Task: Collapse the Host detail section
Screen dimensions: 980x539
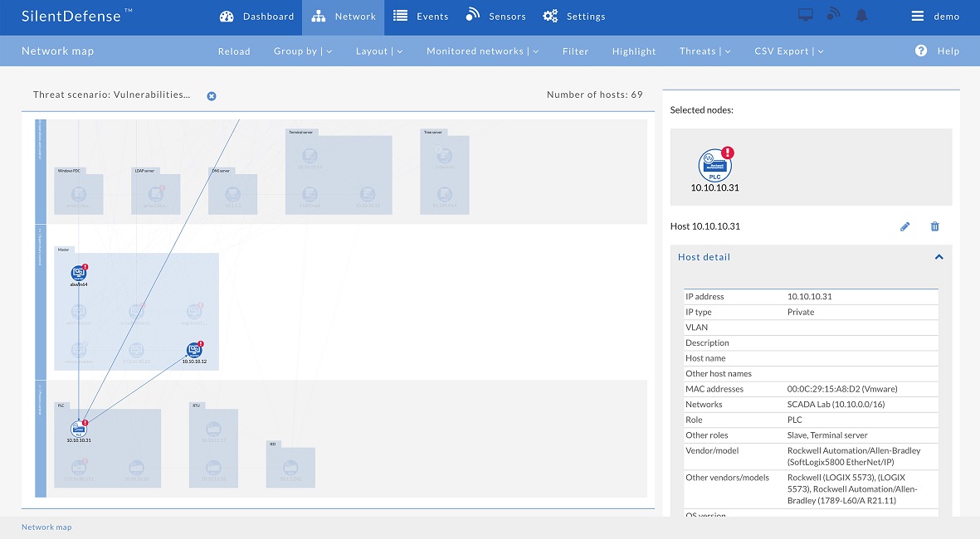Action: pos(939,257)
